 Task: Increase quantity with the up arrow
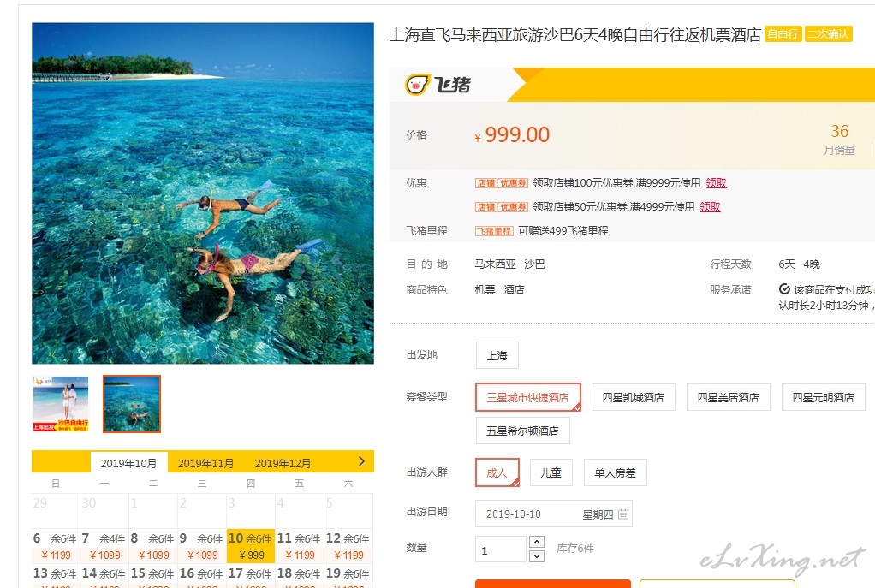(x=536, y=542)
